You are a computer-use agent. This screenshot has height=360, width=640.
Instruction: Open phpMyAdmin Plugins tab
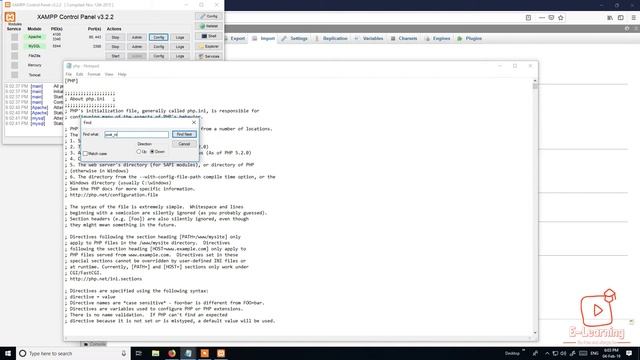(470, 38)
